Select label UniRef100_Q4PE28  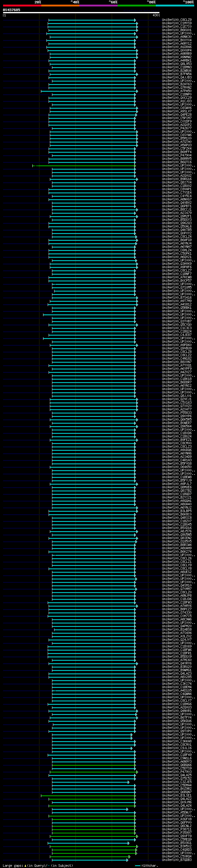(x=177, y=115)
